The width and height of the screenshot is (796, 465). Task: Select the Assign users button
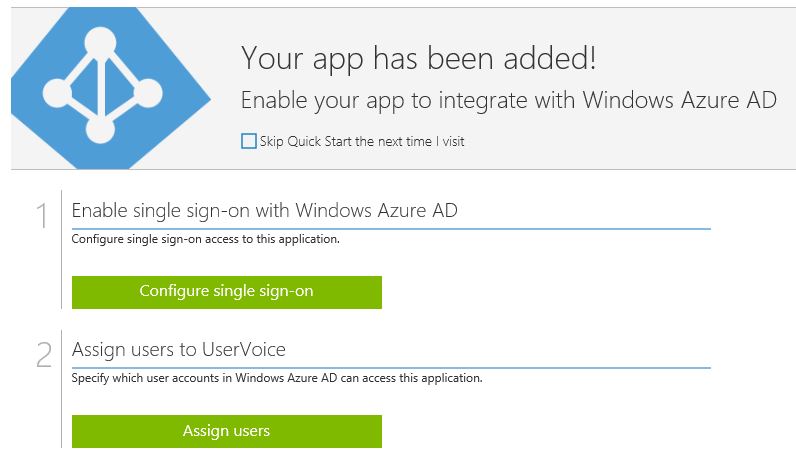[226, 431]
